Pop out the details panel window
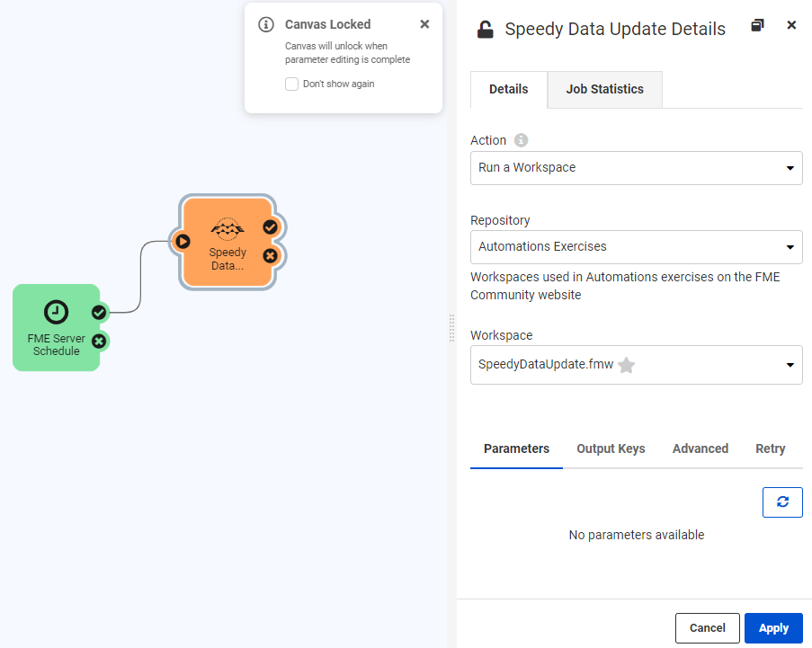Viewport: 812px width, 648px height. (x=757, y=26)
